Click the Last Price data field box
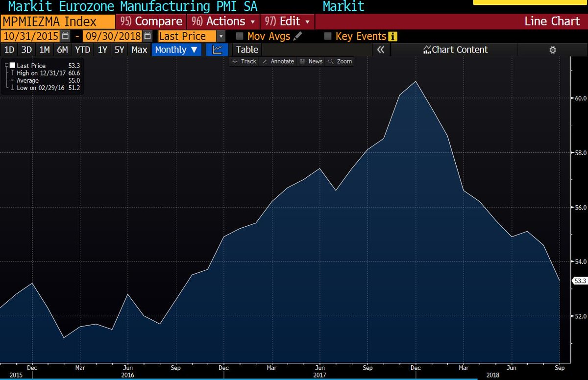 tap(187, 36)
